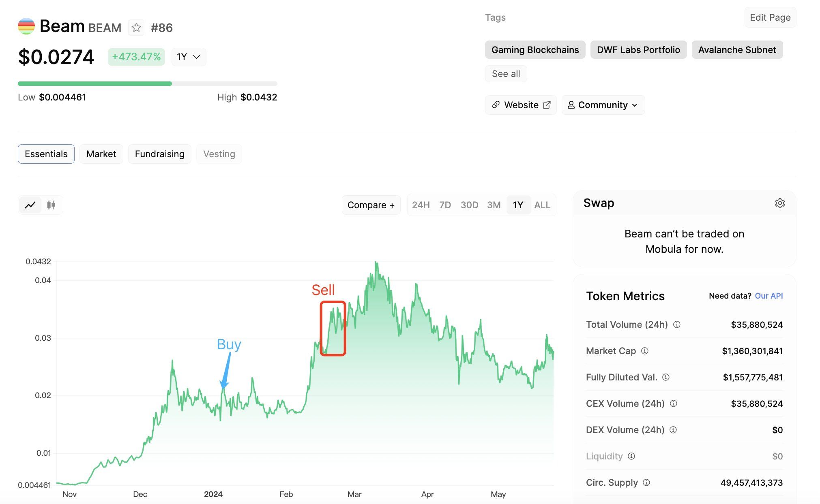Screen dimensions: 820x504
Task: Open the Fundraising tab
Action: tap(159, 154)
